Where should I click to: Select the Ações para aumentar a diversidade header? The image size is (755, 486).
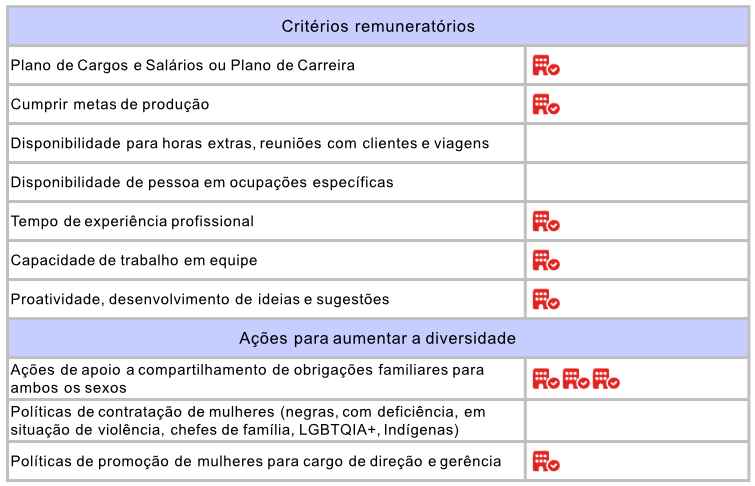(x=378, y=338)
